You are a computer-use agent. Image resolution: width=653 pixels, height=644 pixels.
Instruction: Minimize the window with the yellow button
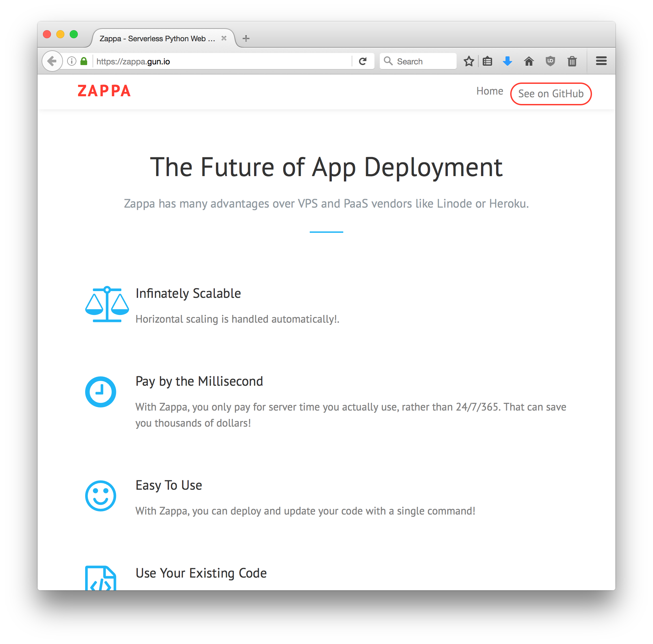coord(60,34)
